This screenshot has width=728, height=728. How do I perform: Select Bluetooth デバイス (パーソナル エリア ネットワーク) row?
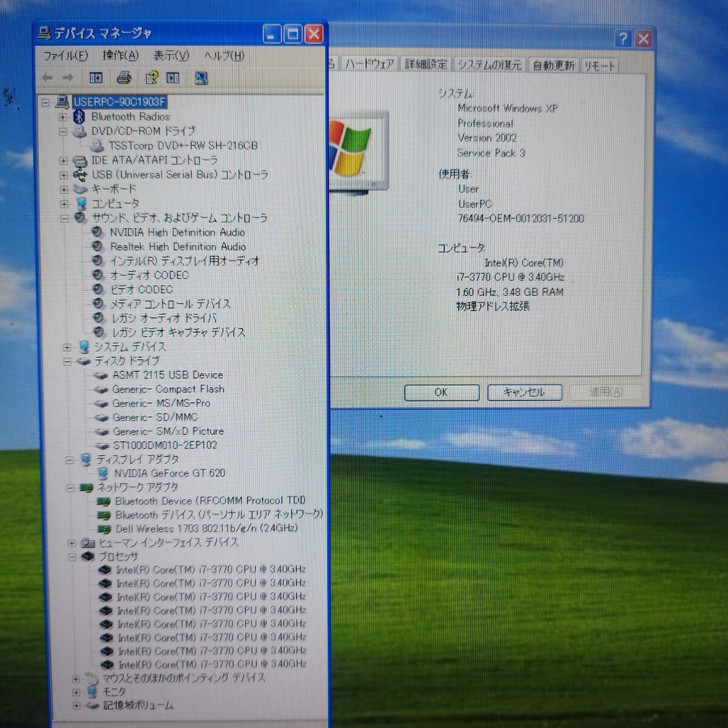(x=219, y=514)
